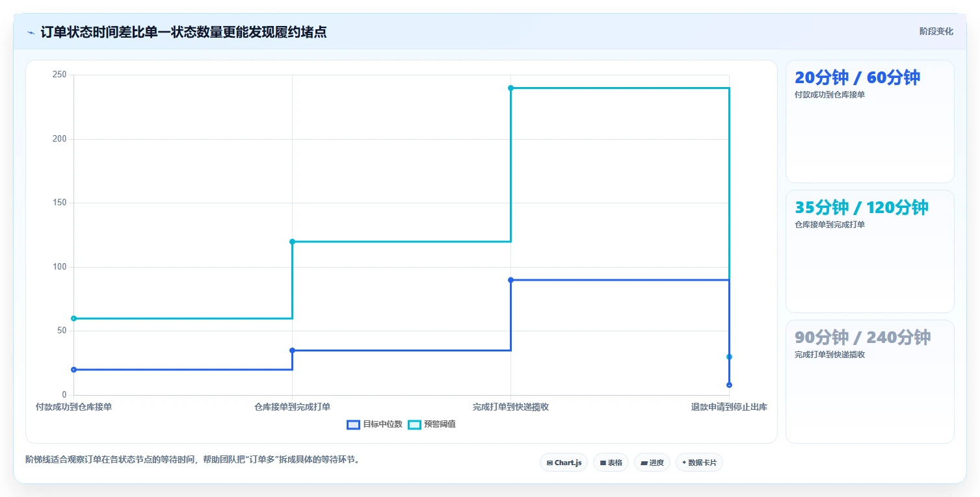Click the cyan data point at 60
Screen dimensions: 980x497
coord(73,318)
